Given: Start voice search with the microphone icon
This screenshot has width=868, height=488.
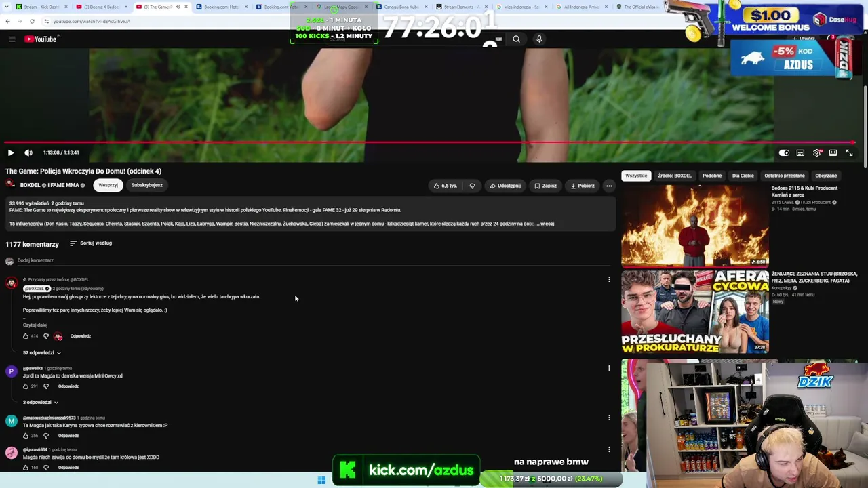Looking at the screenshot, I should click(x=539, y=39).
